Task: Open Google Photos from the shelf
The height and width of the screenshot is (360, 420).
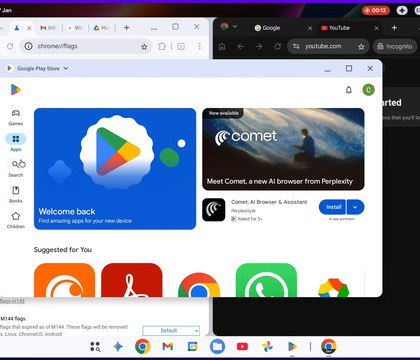Action: click(267, 347)
